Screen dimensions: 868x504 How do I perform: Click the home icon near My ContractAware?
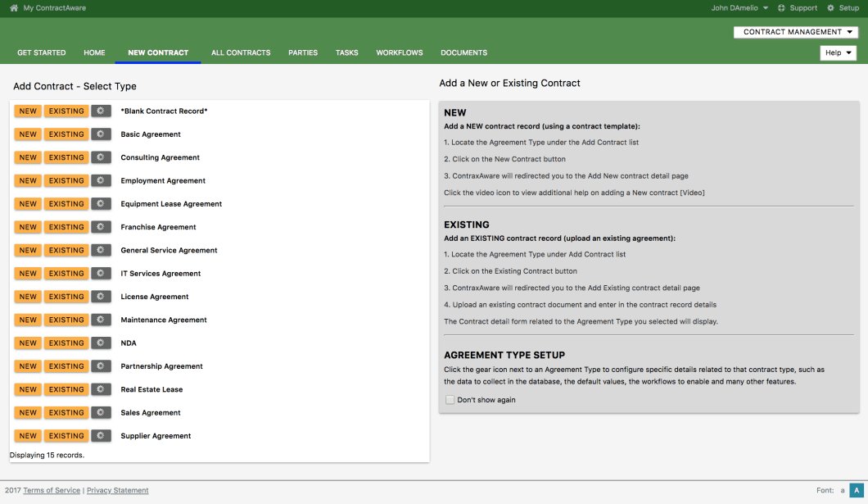[x=14, y=7]
